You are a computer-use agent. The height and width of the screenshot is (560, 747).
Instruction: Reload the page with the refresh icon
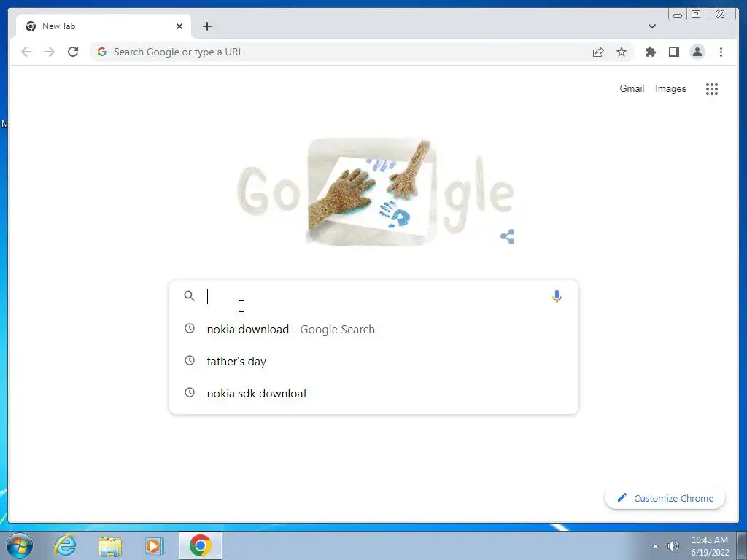tap(73, 52)
